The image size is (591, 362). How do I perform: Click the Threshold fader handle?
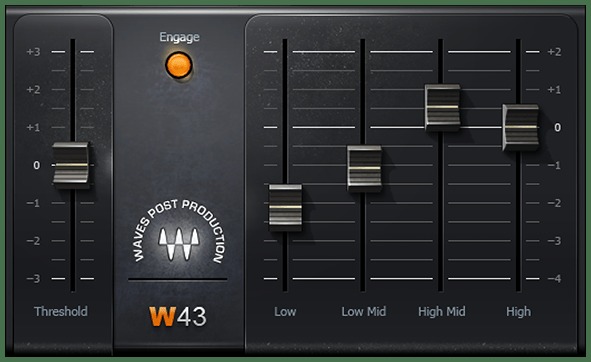(x=71, y=165)
